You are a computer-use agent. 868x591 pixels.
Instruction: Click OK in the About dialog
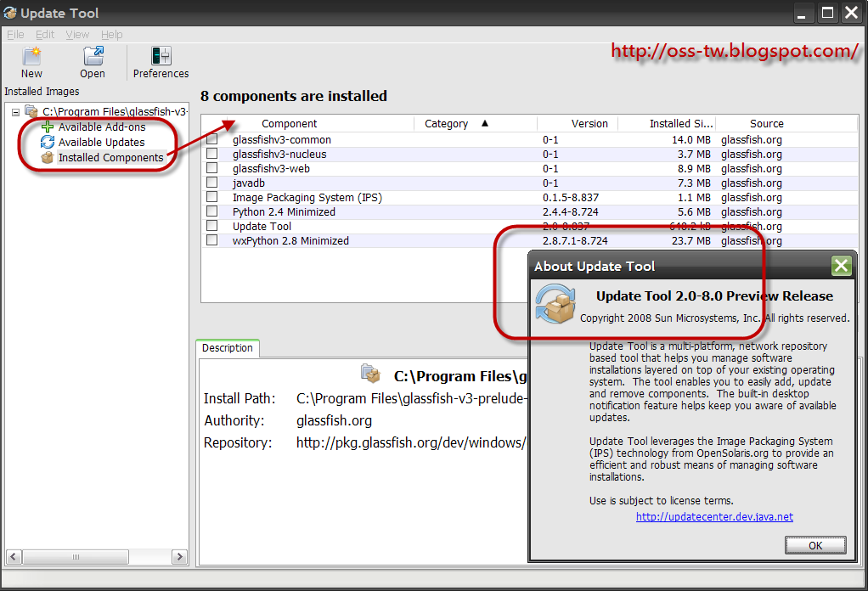click(x=815, y=546)
